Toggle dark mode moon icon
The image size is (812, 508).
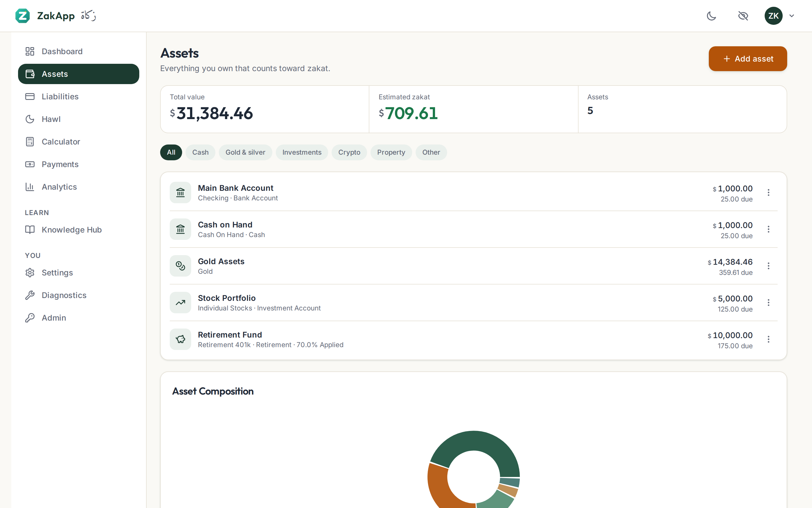[711, 16]
